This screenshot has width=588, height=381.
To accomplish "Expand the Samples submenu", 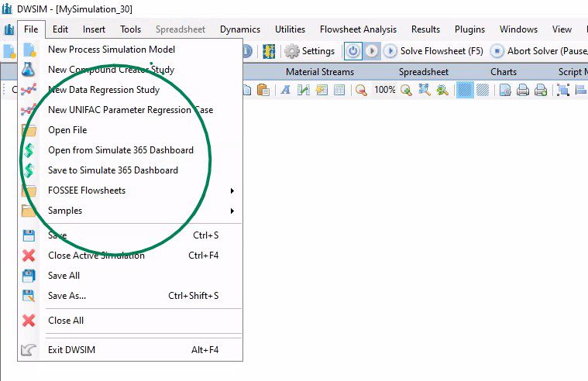I will coord(129,211).
